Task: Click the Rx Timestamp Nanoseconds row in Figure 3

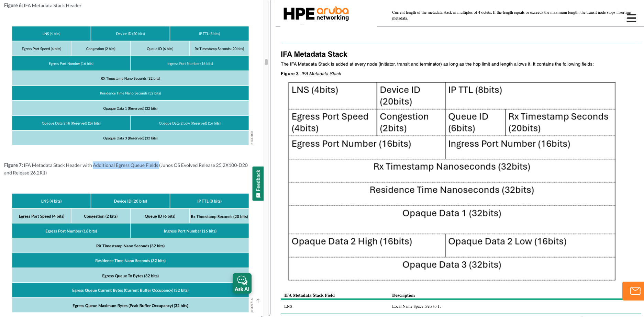Action: coord(452,171)
